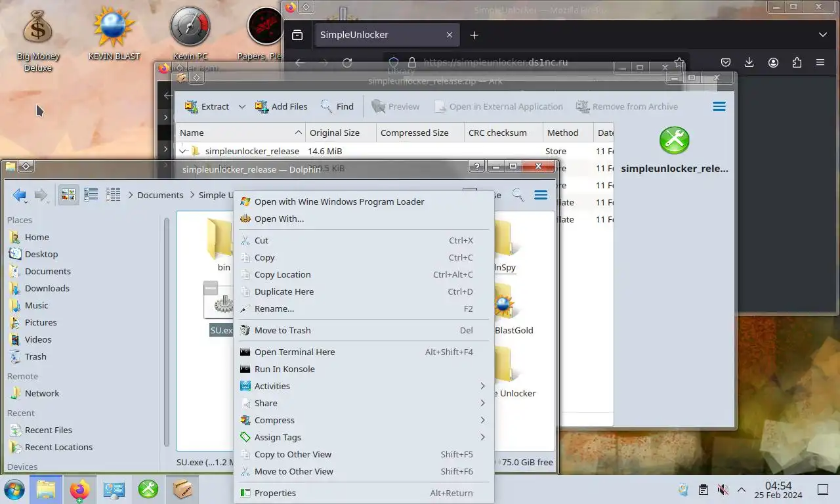Choose Copy in context menu

pos(364,257)
